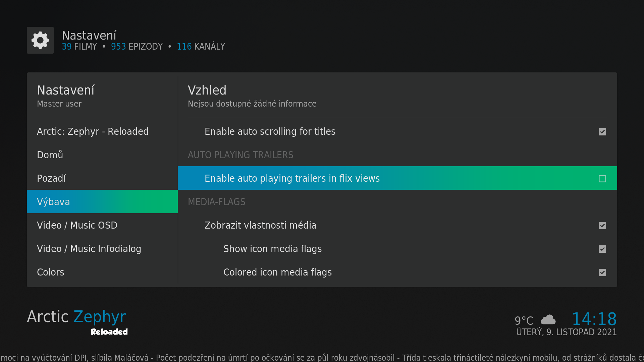Click the scrolling news ticker text

click(322, 358)
